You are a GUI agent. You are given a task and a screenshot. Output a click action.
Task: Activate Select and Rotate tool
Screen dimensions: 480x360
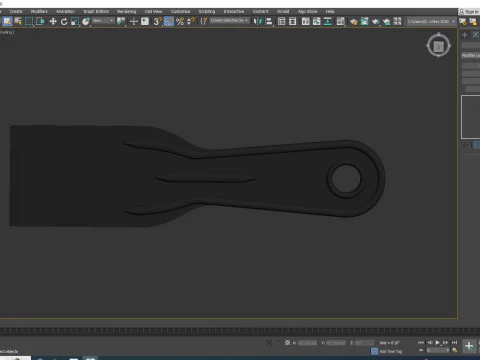[64, 22]
